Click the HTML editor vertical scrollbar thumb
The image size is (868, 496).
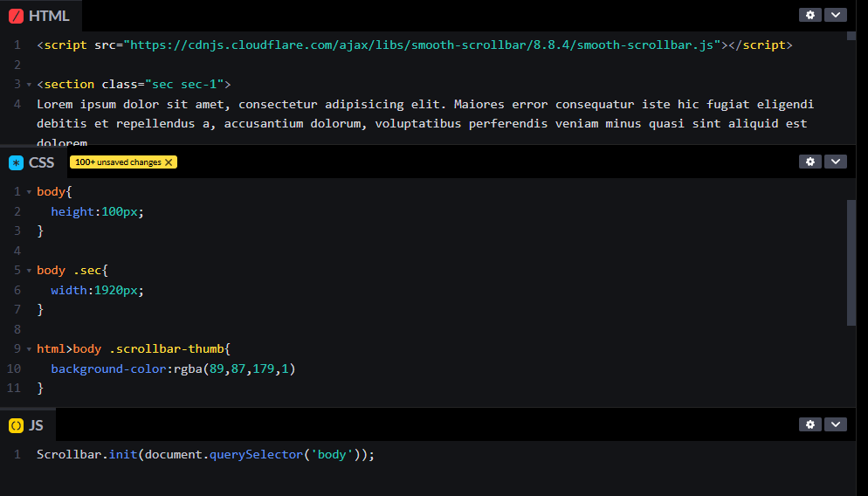(851, 36)
